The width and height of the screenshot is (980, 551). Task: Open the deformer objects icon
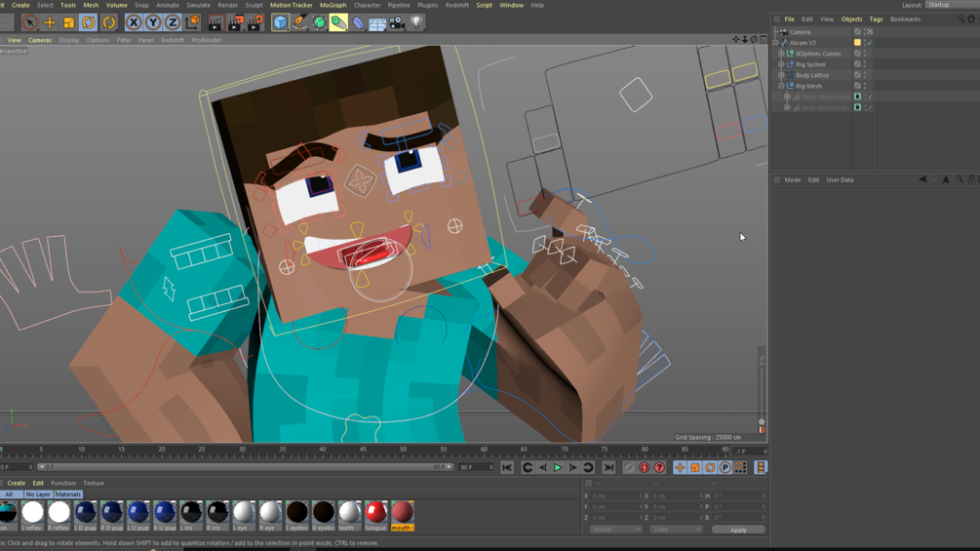click(x=358, y=23)
